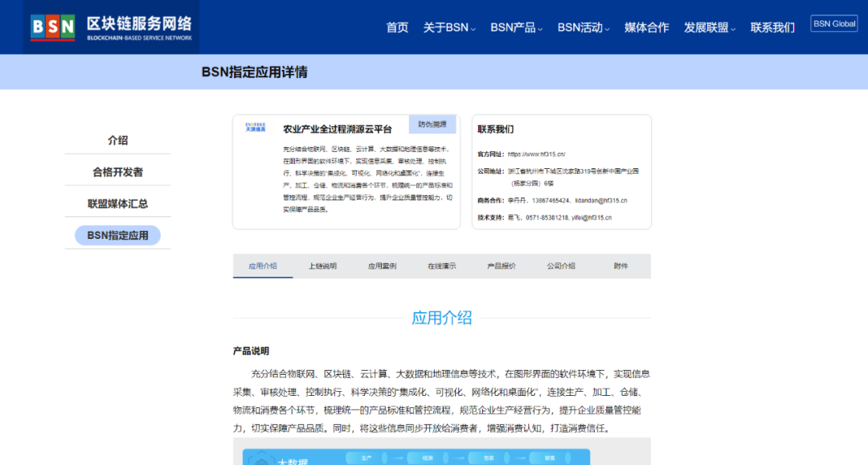Expand the 发展联盟 dropdown menu
Image resolution: width=868 pixels, height=465 pixels.
pos(709,27)
